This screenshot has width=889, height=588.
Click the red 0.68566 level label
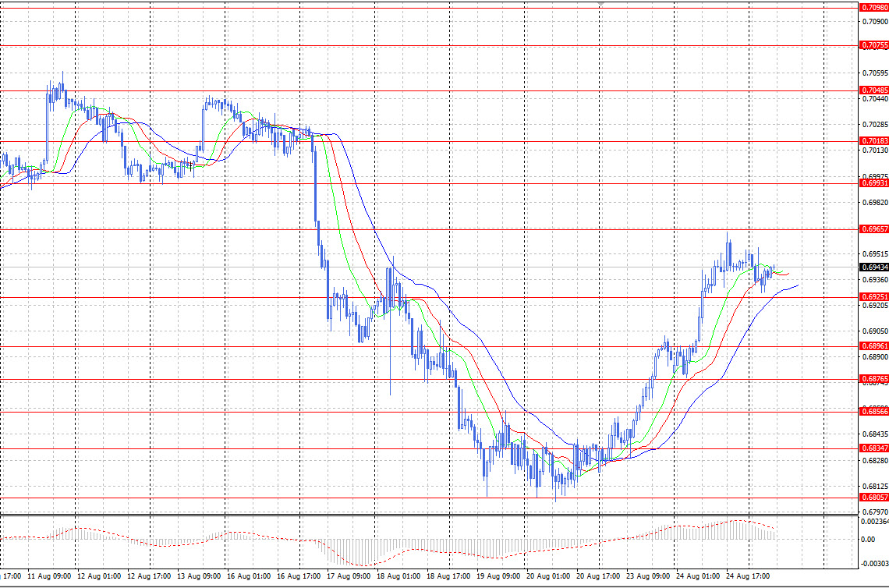[x=874, y=412]
